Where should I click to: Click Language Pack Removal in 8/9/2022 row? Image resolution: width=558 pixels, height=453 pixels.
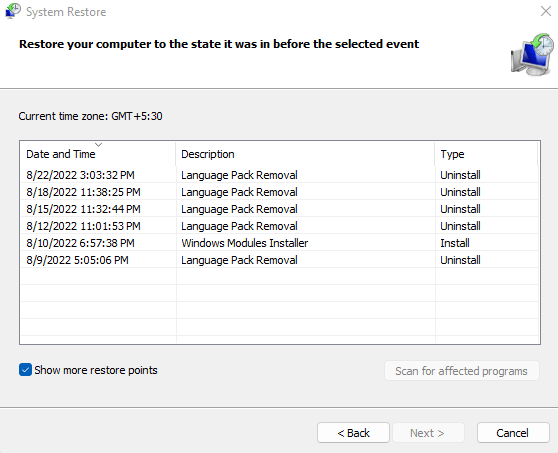(x=239, y=260)
